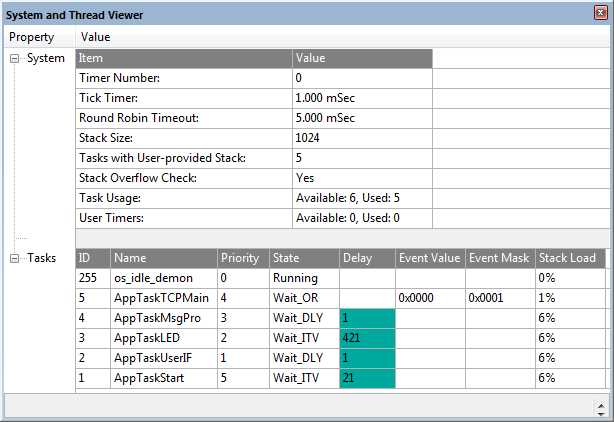
Task: Select the 'Stack Overflow Check:' label
Action: point(138,178)
